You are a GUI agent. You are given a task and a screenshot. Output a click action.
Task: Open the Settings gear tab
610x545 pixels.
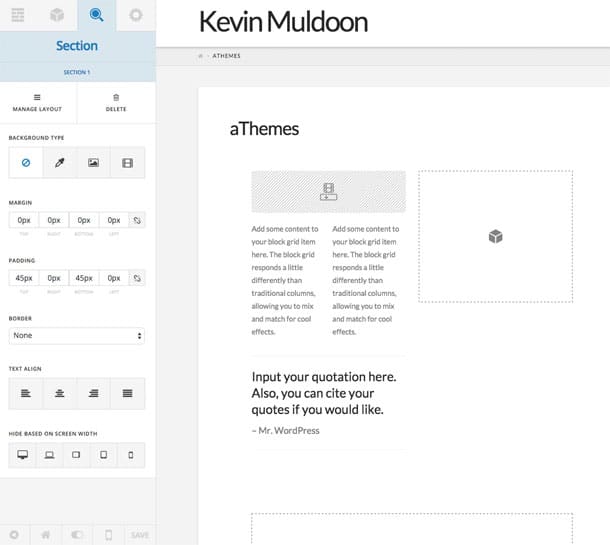(x=135, y=15)
